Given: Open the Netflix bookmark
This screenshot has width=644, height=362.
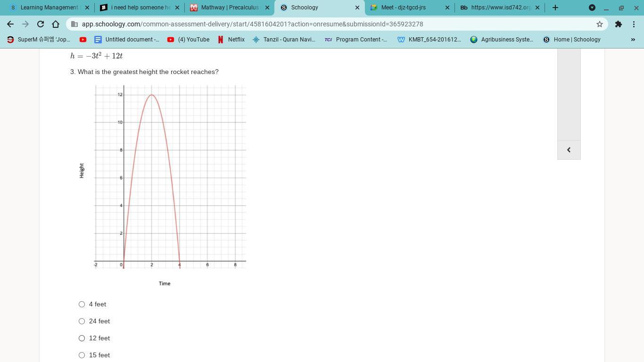Looking at the screenshot, I should coord(231,40).
